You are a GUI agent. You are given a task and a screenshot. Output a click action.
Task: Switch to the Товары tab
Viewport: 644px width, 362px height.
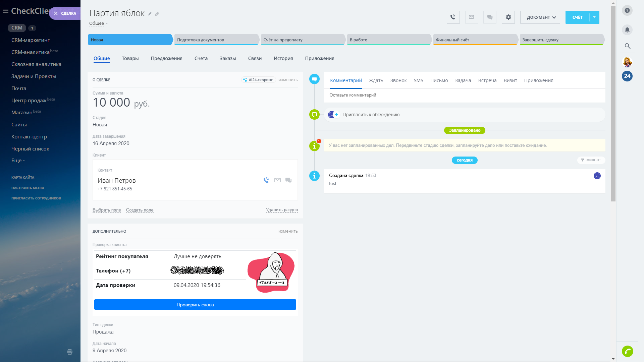click(130, 58)
